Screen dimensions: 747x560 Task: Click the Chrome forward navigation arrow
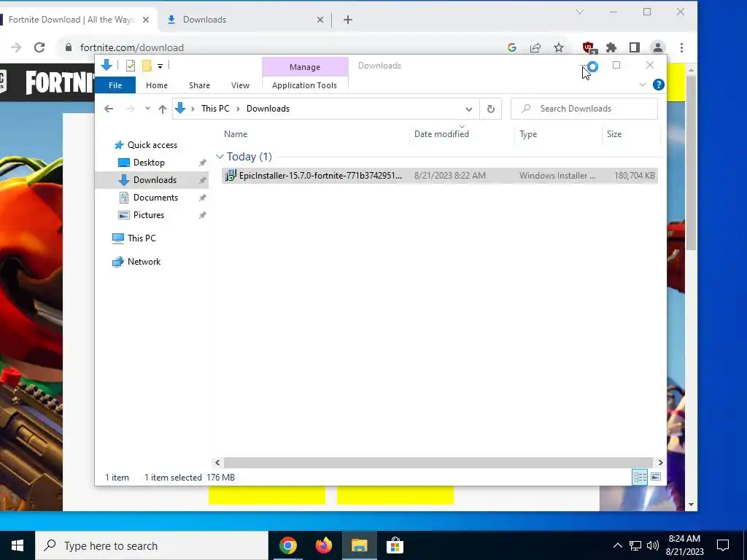click(x=16, y=47)
